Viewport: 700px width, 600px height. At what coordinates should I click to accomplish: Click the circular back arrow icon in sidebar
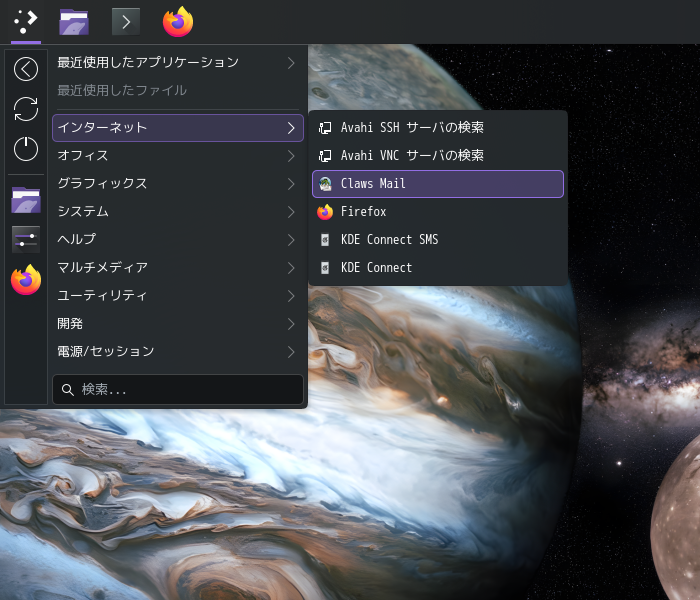click(x=26, y=69)
